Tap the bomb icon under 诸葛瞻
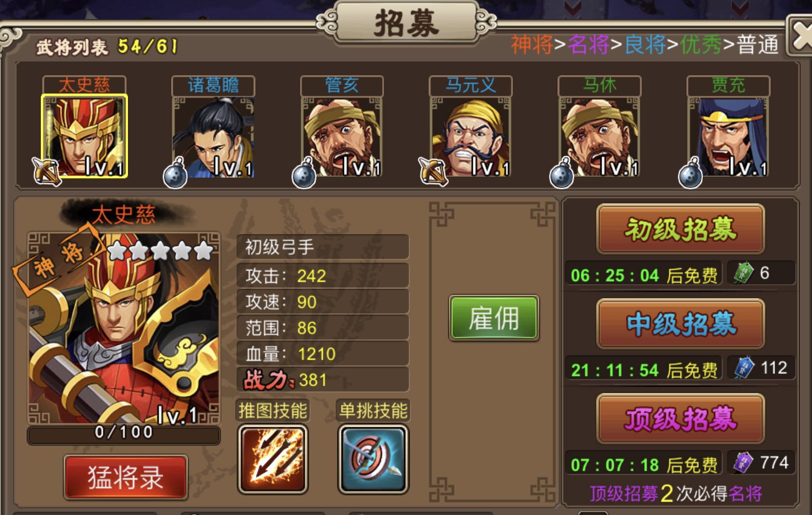The image size is (812, 515). pyautogui.click(x=175, y=173)
